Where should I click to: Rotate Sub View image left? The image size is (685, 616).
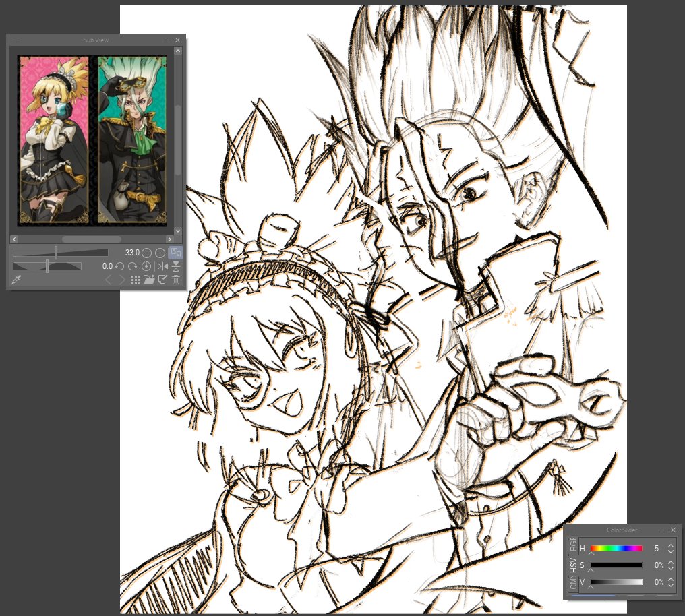point(119,266)
